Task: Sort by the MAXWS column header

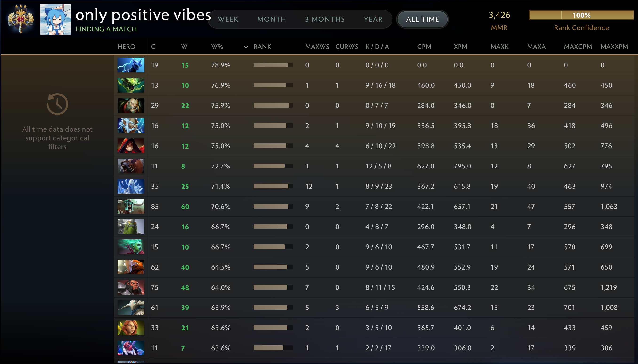Action: [317, 47]
